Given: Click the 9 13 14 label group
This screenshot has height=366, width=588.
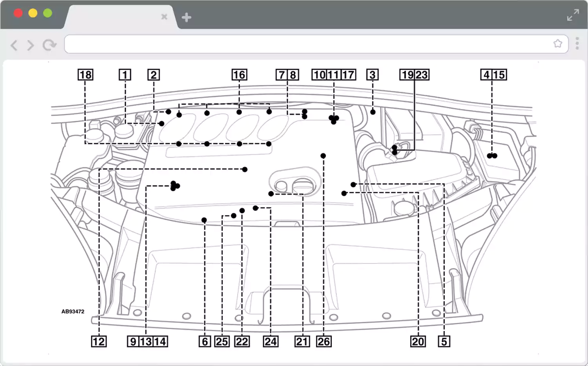Looking at the screenshot, I should (147, 341).
